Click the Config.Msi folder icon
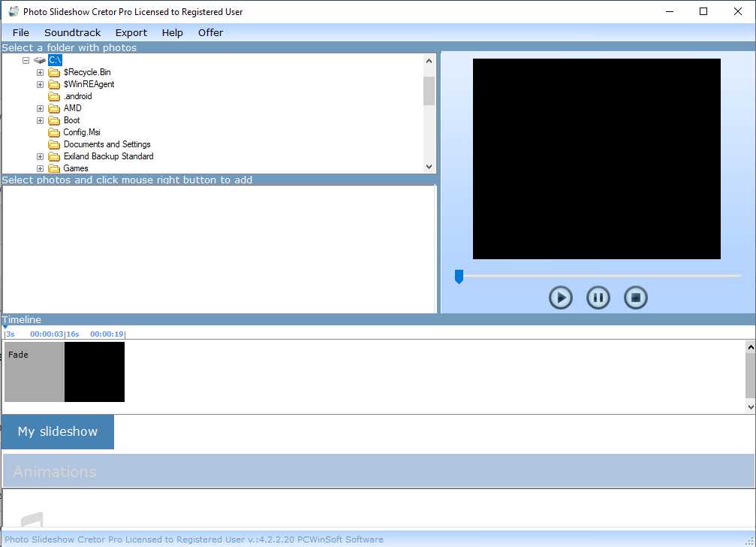The image size is (756, 547). coord(54,133)
